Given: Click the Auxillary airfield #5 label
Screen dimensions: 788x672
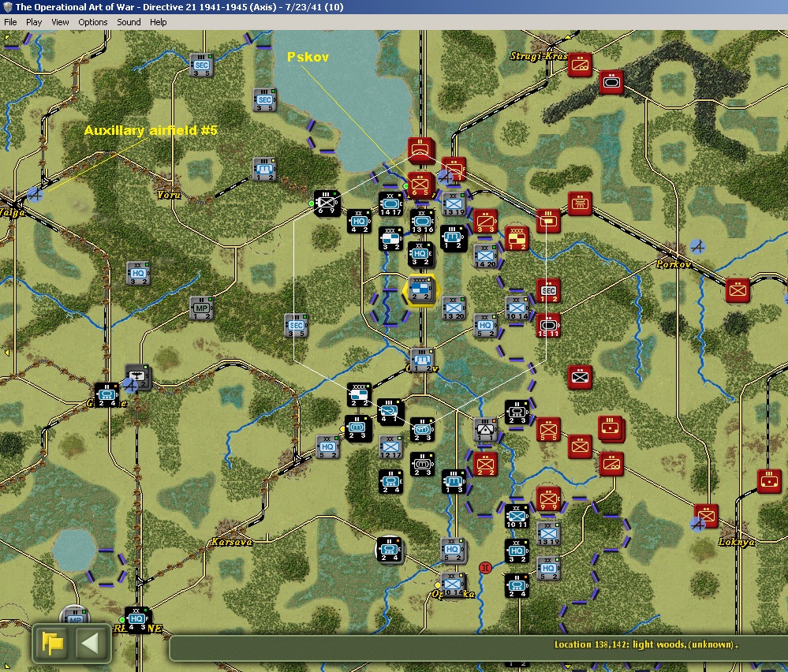Looking at the screenshot, I should pyautogui.click(x=151, y=130).
